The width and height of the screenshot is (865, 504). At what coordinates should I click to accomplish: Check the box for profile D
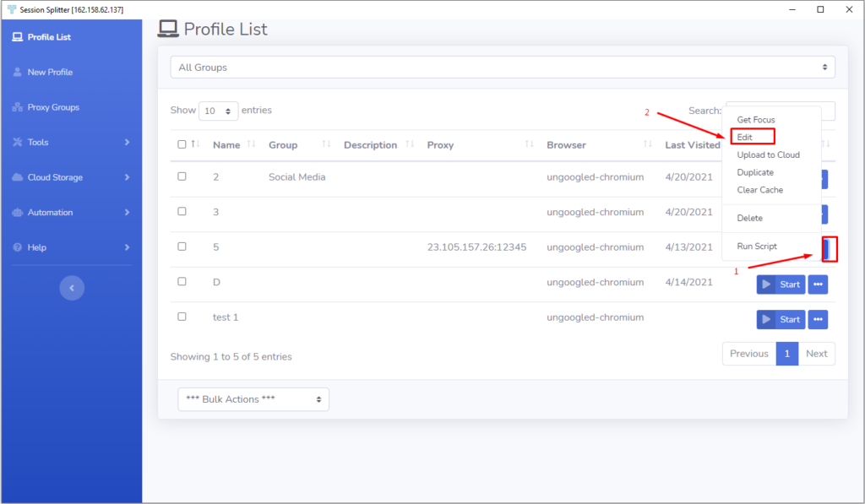tap(182, 281)
